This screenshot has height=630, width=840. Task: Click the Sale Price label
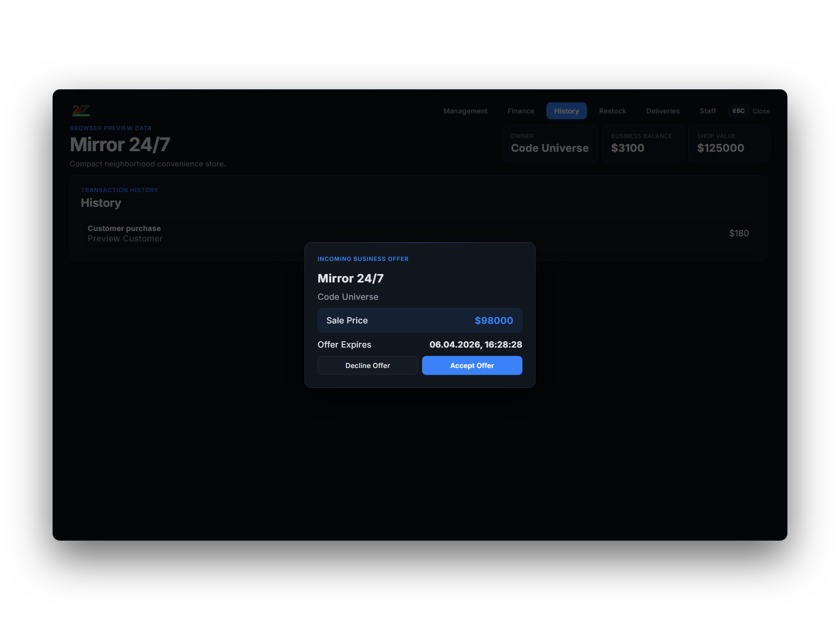[x=347, y=320]
